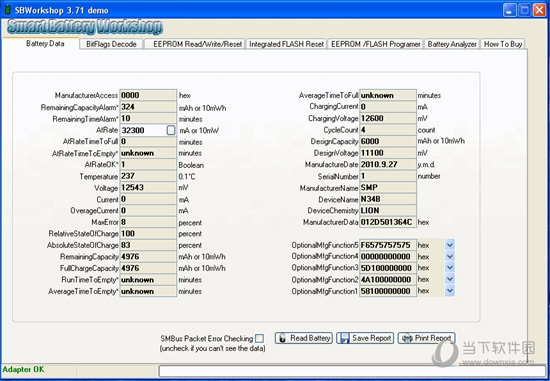Click the Adapter OK status text
The image size is (550, 381).
pyautogui.click(x=24, y=369)
